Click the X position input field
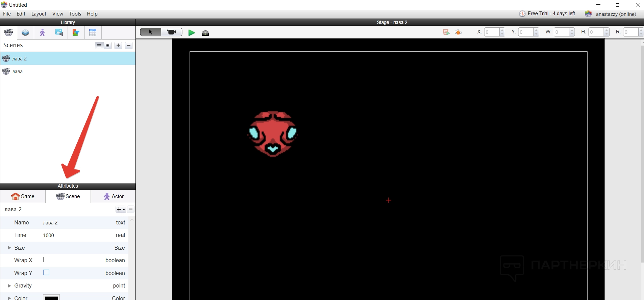Viewport: 644px width, 300px height. click(x=492, y=32)
